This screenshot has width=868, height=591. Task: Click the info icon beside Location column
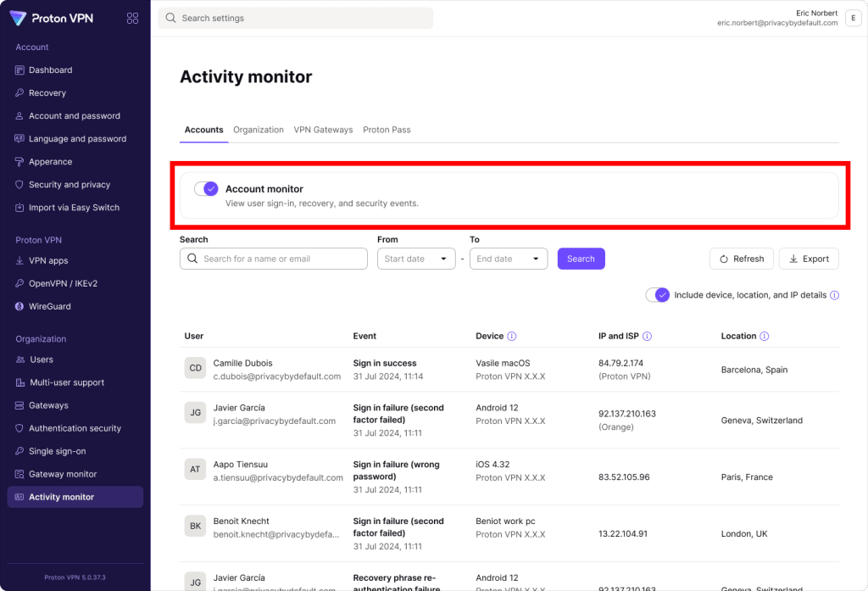click(764, 337)
